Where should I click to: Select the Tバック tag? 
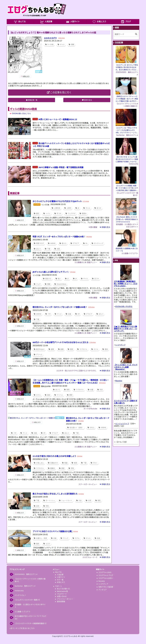(x=64, y=538)
